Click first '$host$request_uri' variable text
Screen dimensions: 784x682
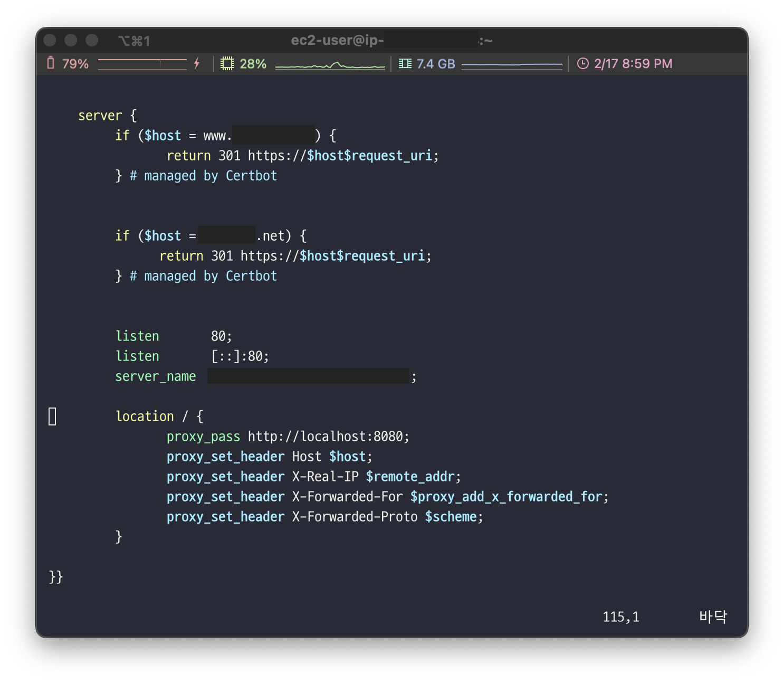[369, 156]
